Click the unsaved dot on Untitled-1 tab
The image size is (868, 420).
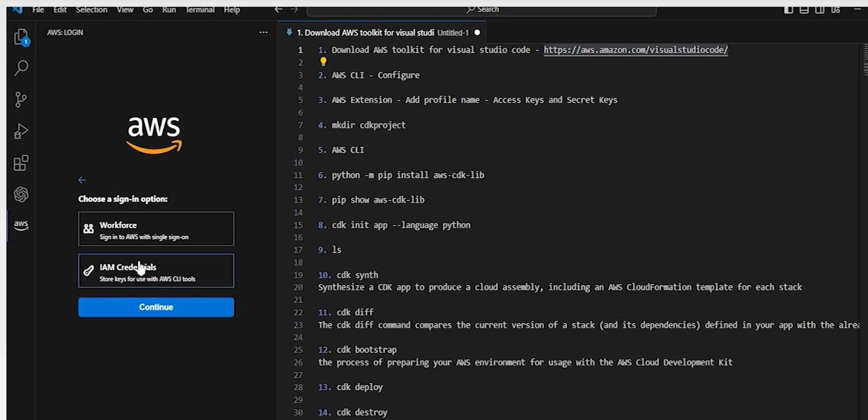click(x=477, y=33)
